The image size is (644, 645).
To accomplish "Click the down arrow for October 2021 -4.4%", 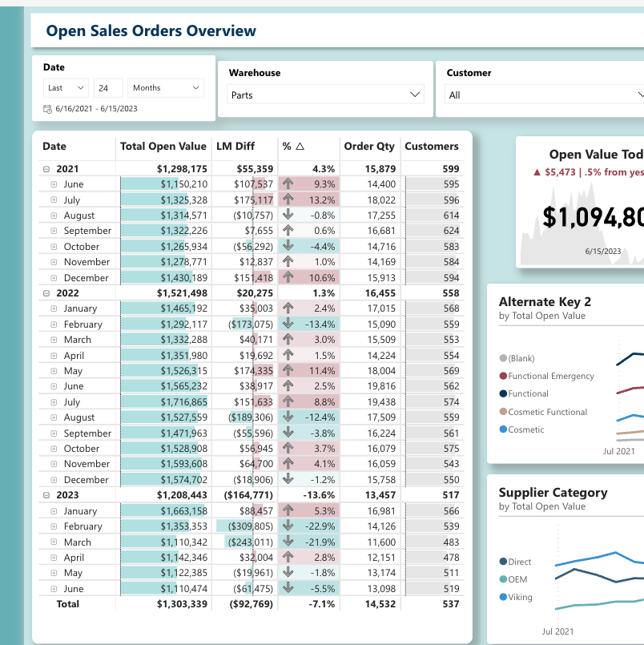I will tap(288, 246).
